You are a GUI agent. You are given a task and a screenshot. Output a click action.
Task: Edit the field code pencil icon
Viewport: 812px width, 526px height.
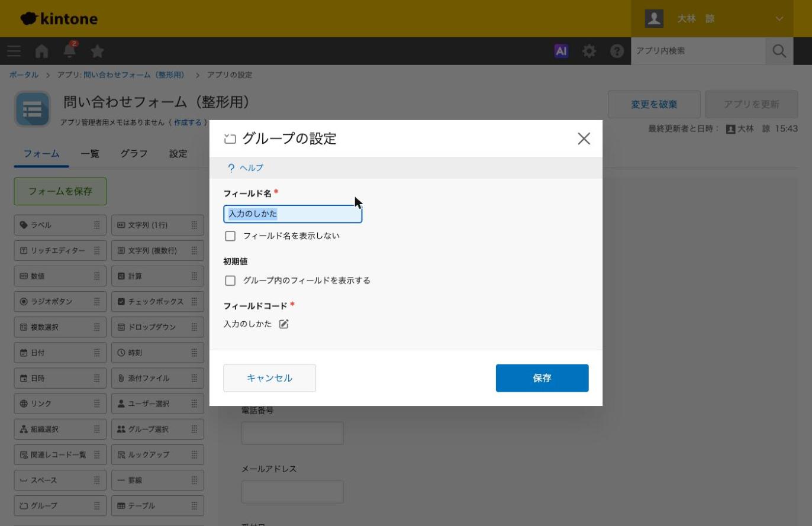click(x=284, y=324)
